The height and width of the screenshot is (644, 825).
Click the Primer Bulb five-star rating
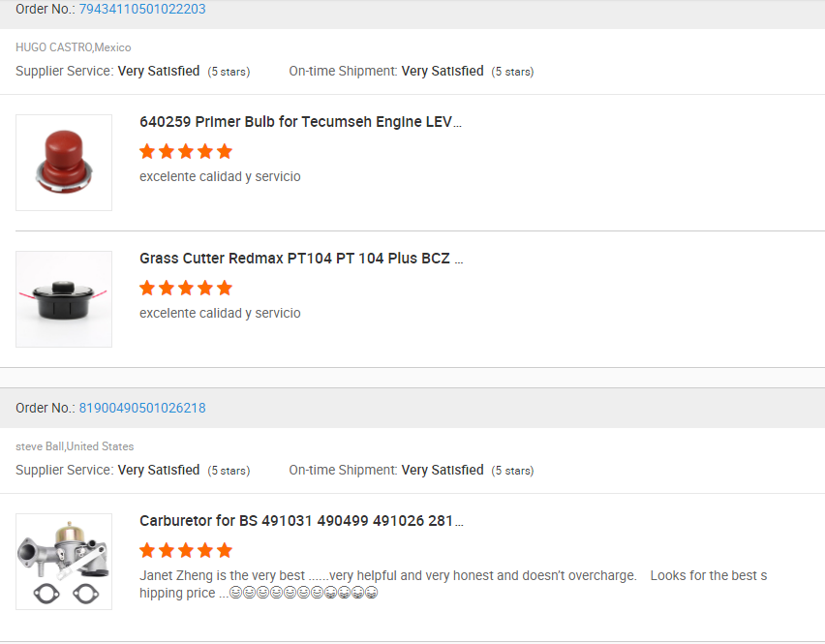[186, 151]
